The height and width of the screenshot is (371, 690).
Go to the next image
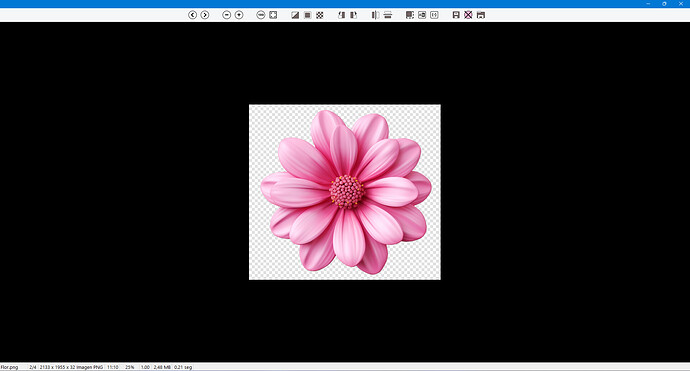point(205,15)
